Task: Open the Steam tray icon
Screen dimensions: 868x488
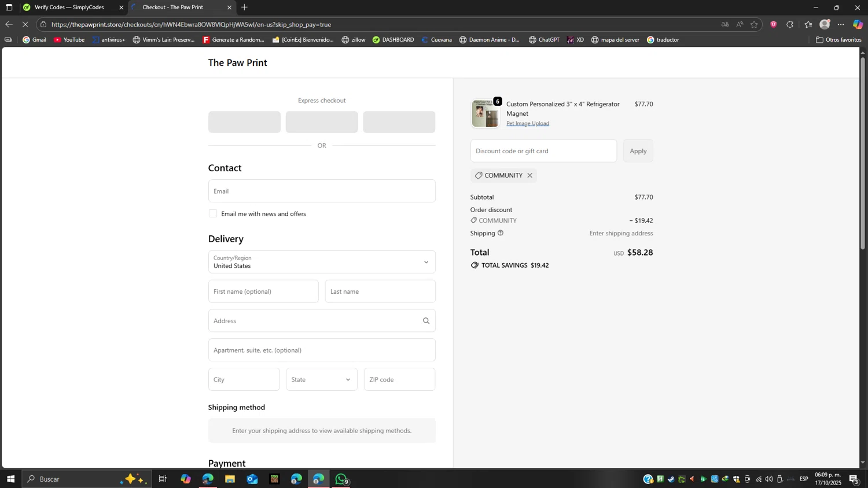Action: 671,479
